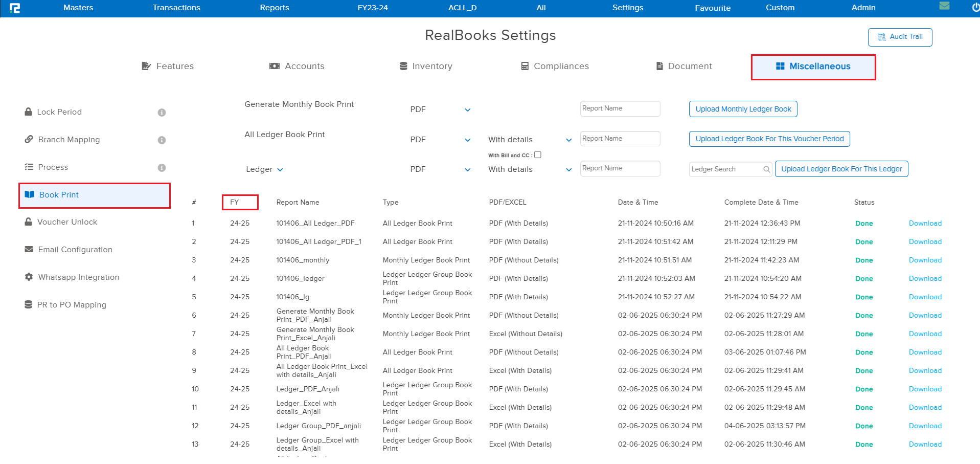The height and width of the screenshot is (464, 980).
Task: Open Email Configuration in the sidebar
Action: pos(75,250)
